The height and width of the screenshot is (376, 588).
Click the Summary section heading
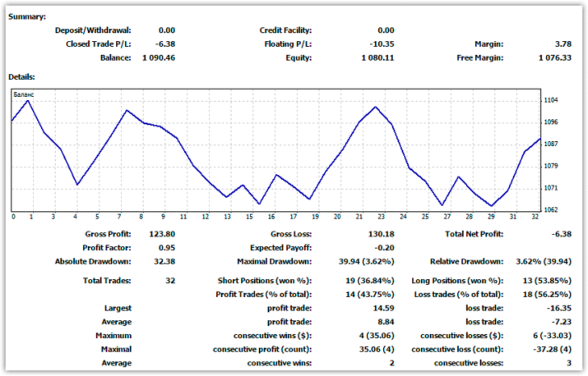(x=27, y=16)
